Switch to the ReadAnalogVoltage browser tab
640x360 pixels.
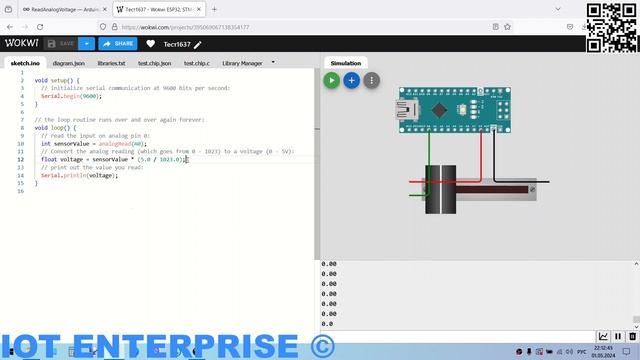click(60, 9)
